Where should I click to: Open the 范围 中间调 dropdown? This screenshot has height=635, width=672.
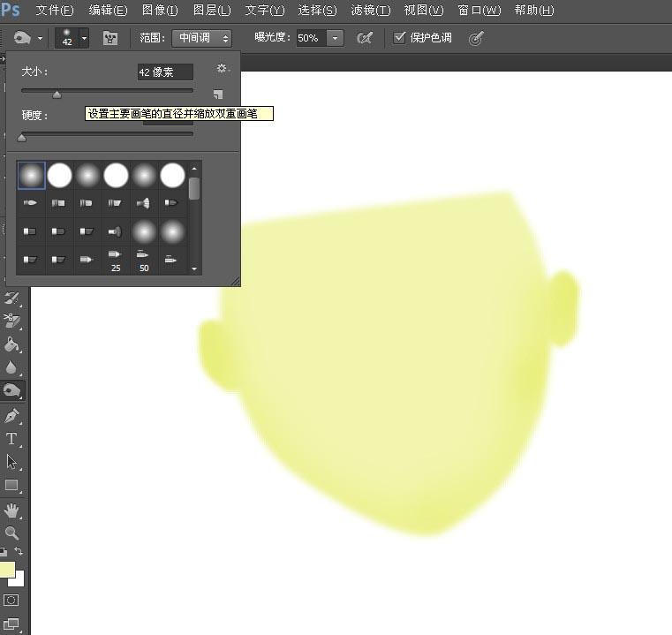pos(201,38)
